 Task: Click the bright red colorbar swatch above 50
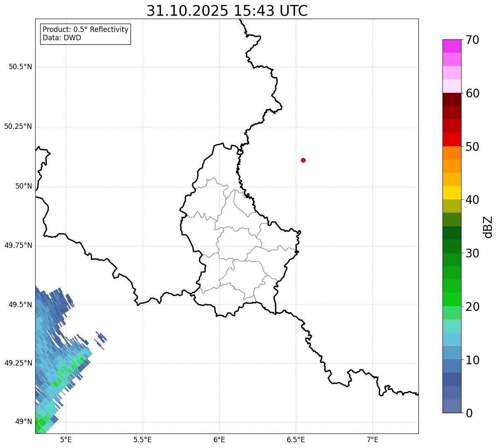point(452,139)
